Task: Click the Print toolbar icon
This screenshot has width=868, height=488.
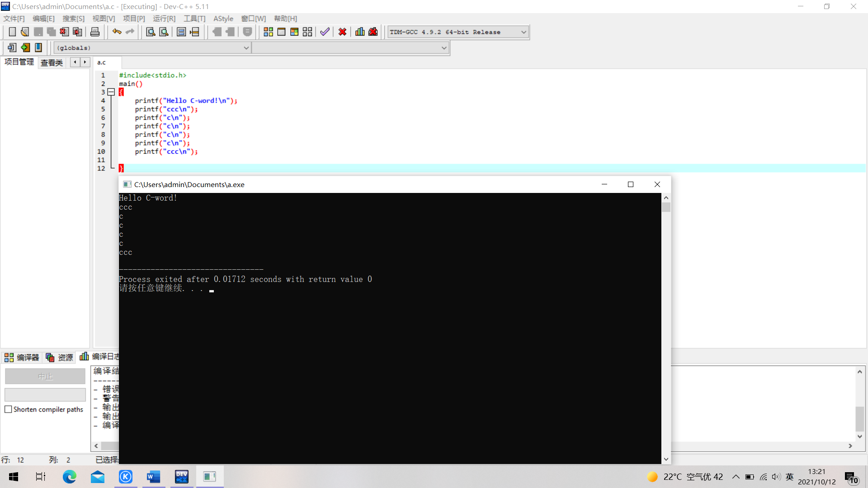Action: [95, 32]
